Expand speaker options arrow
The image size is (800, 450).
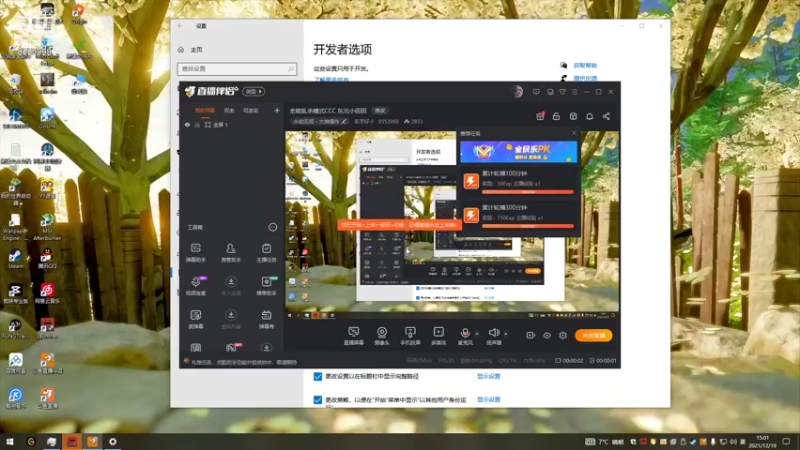click(506, 334)
